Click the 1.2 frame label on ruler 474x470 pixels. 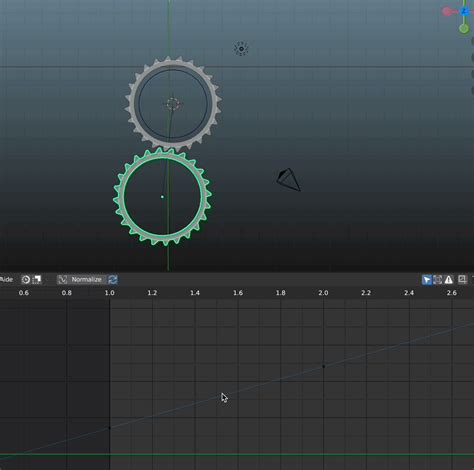tap(152, 293)
